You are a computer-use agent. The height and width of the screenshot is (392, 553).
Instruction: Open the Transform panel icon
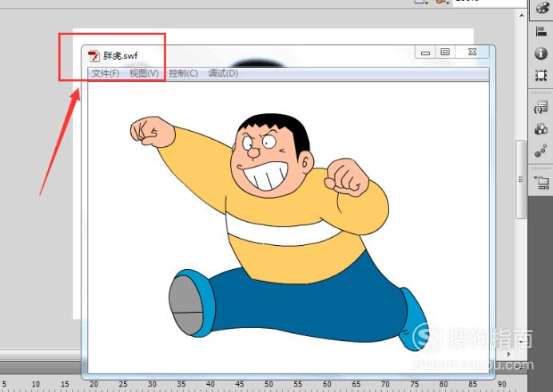click(541, 75)
